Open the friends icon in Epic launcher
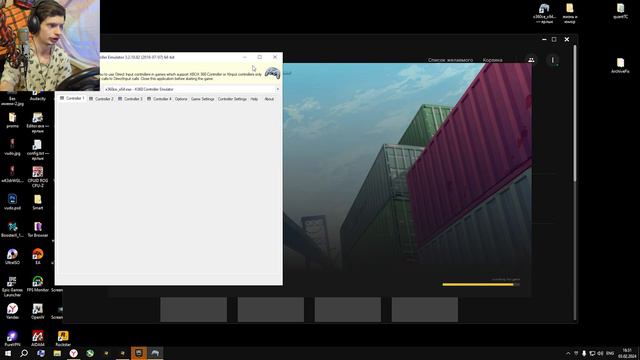 [x=531, y=60]
